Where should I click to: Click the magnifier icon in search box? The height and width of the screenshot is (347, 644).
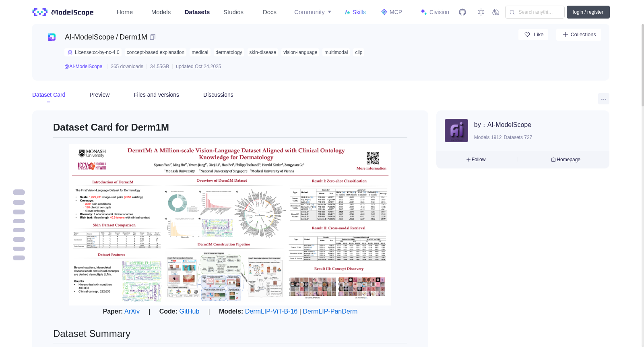(512, 12)
